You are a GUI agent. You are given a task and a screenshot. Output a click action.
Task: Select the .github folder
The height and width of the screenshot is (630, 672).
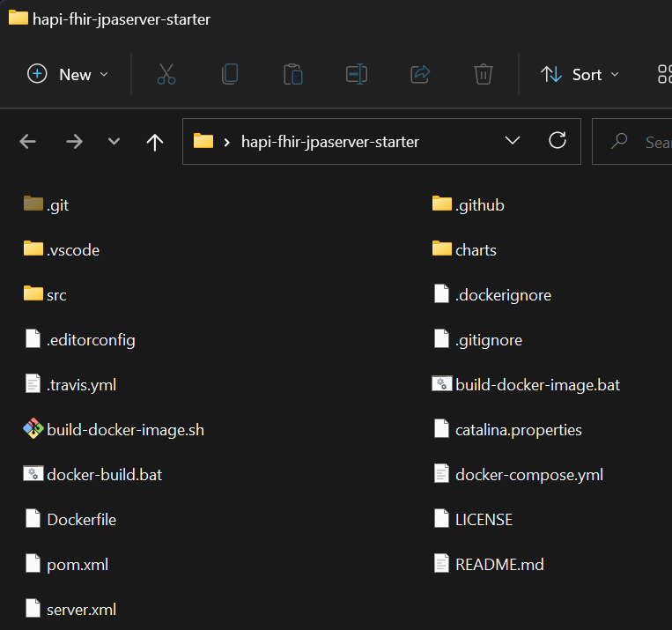[x=468, y=205]
